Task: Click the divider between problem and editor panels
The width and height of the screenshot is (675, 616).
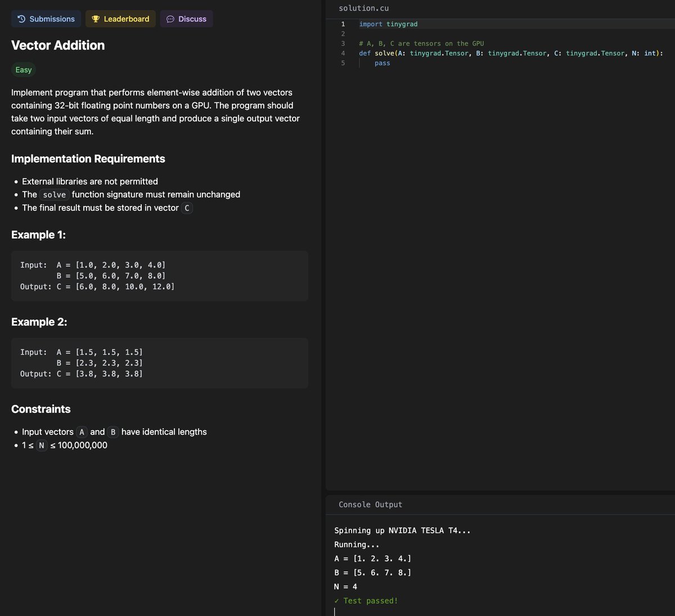Action: click(323, 308)
